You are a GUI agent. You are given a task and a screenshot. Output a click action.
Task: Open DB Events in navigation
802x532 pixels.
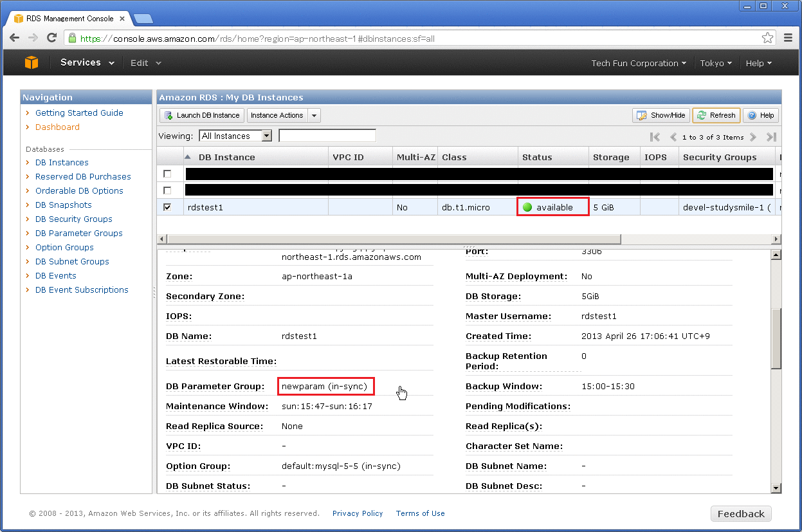(x=55, y=275)
